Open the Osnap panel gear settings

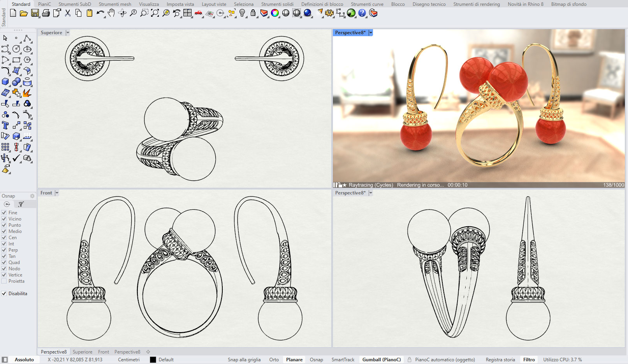click(x=32, y=196)
